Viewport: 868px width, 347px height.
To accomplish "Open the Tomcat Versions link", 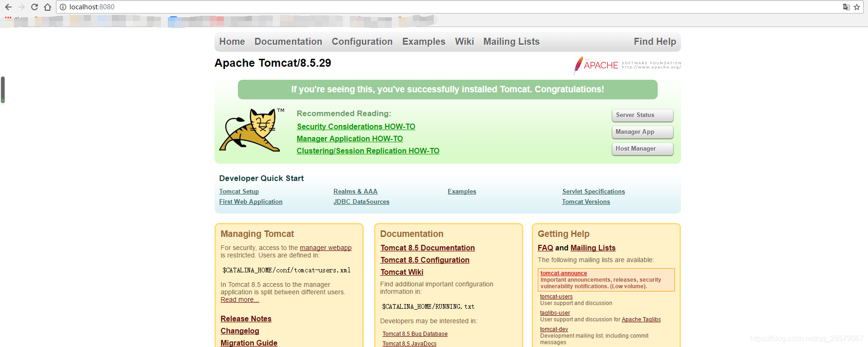I will coord(586,202).
